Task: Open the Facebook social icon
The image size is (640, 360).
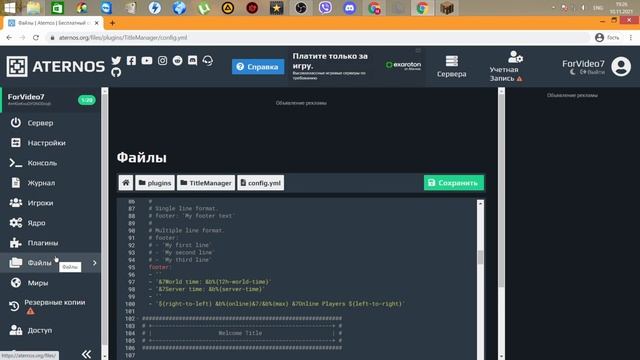Action: coord(131,60)
